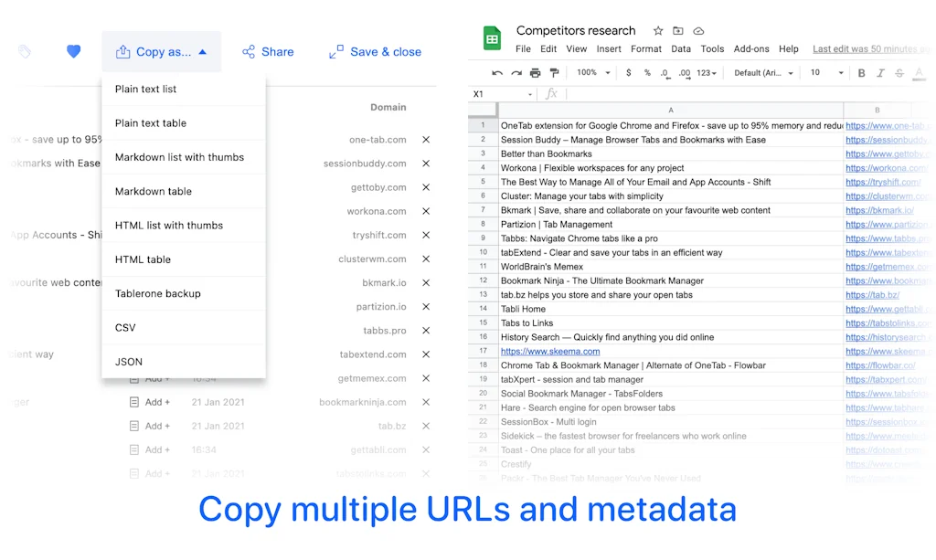Choose Markdown table from copy menu

154,191
